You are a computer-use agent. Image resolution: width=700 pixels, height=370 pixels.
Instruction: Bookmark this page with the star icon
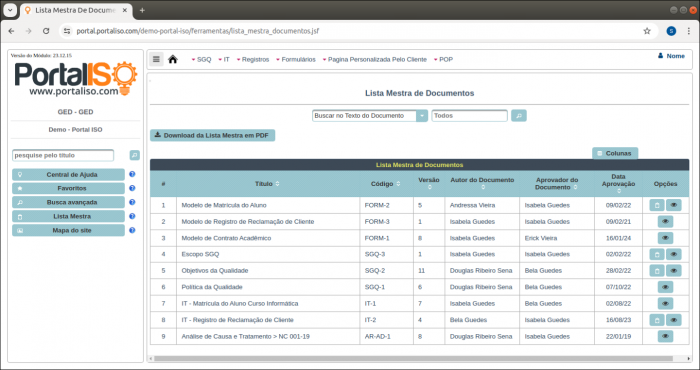click(647, 31)
